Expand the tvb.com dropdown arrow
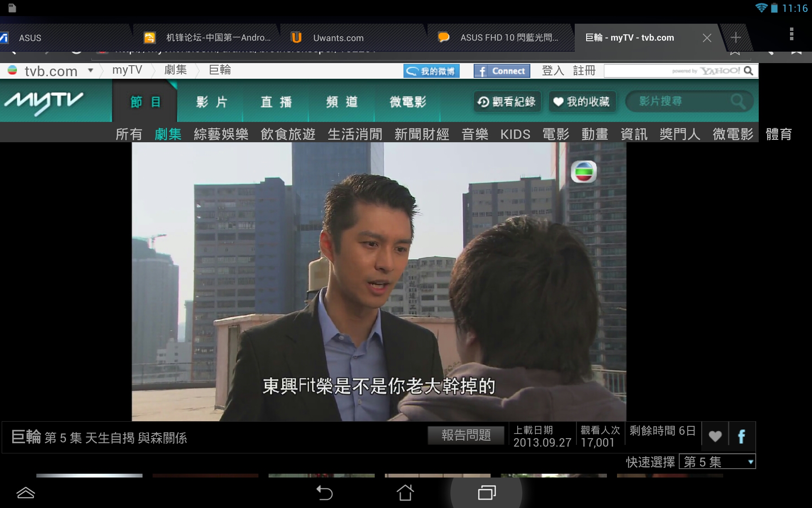 pyautogui.click(x=90, y=70)
